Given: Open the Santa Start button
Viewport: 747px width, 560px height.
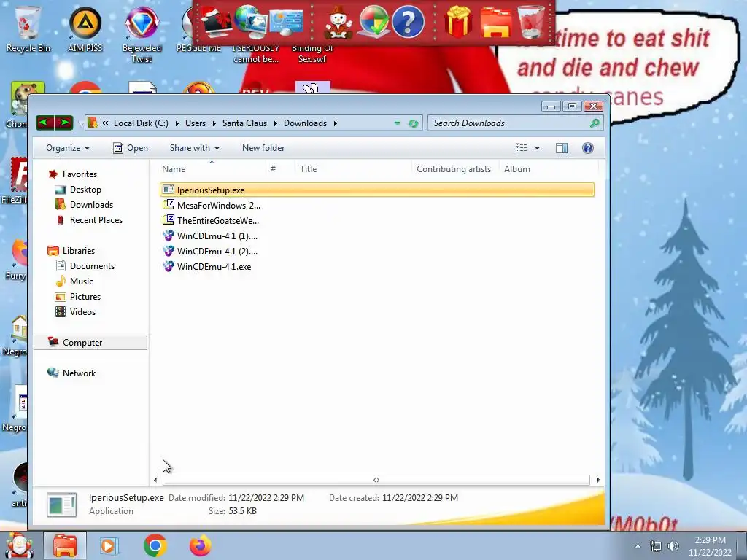Looking at the screenshot, I should point(20,545).
